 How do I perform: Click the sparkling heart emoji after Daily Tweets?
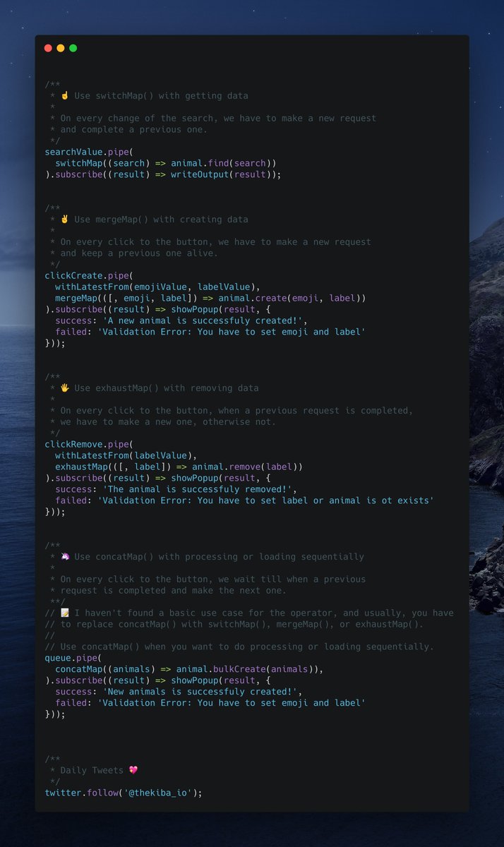pyautogui.click(x=133, y=770)
